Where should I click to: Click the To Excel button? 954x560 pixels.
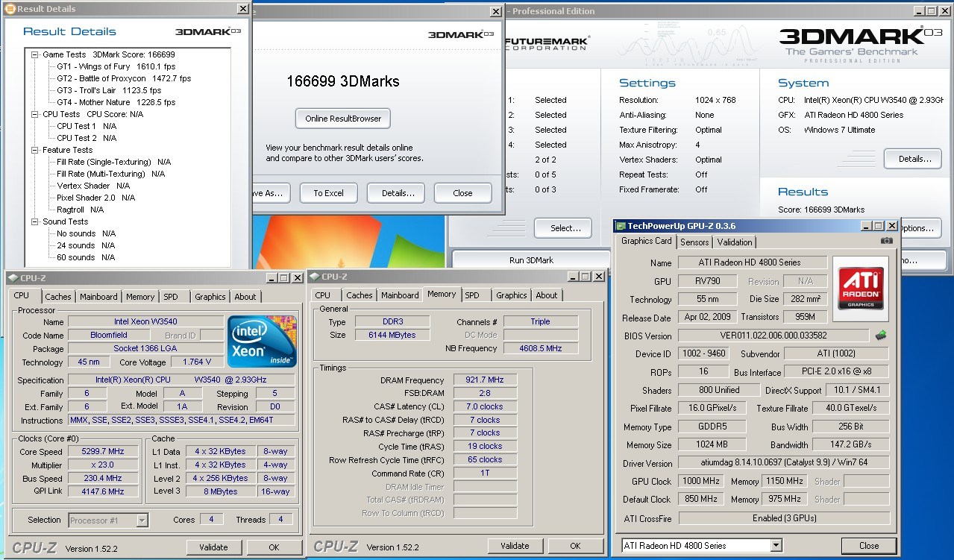(328, 193)
